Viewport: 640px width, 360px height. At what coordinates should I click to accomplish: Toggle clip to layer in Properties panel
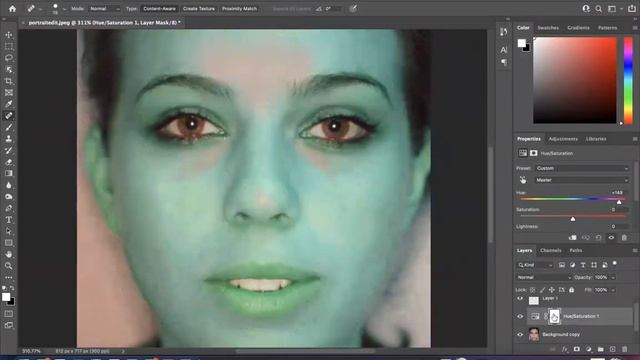(573, 238)
